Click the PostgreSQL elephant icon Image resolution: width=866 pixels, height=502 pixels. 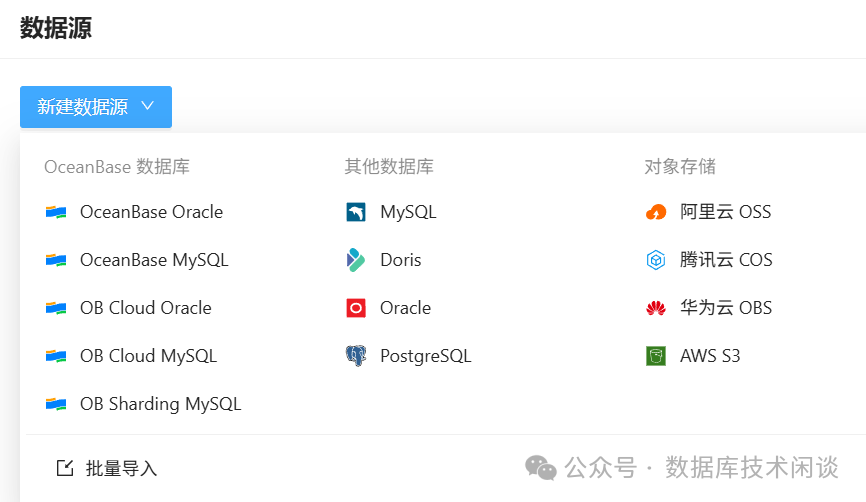(x=356, y=356)
